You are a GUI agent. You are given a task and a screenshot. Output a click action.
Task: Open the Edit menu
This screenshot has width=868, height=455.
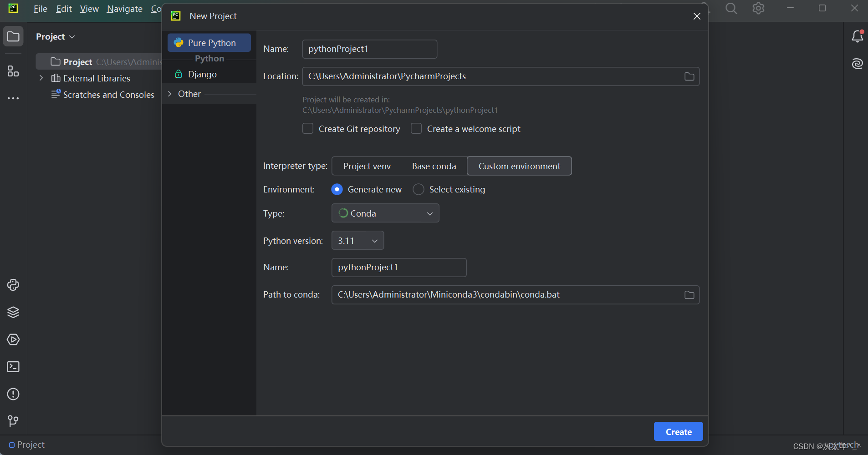pos(64,9)
